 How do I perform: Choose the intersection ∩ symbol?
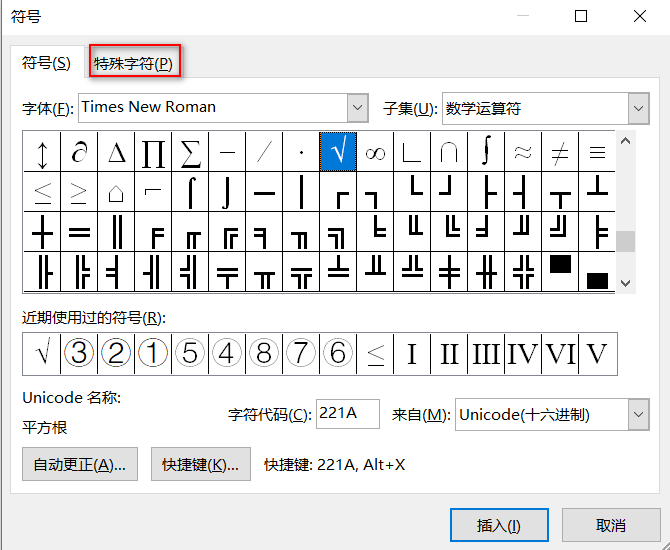tap(449, 152)
